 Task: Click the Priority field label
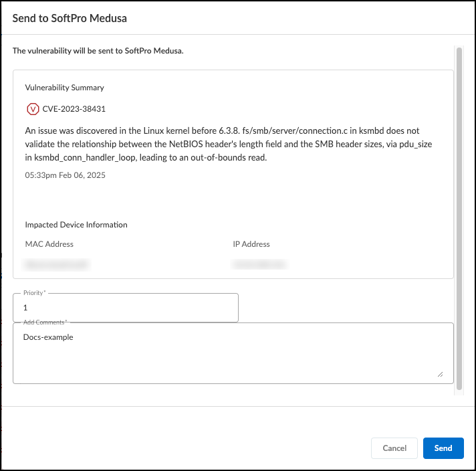[x=35, y=293]
